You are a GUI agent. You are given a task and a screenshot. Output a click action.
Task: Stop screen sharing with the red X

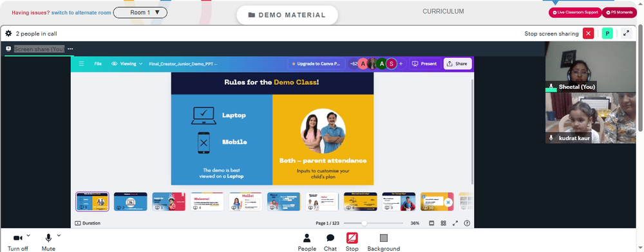tap(588, 33)
